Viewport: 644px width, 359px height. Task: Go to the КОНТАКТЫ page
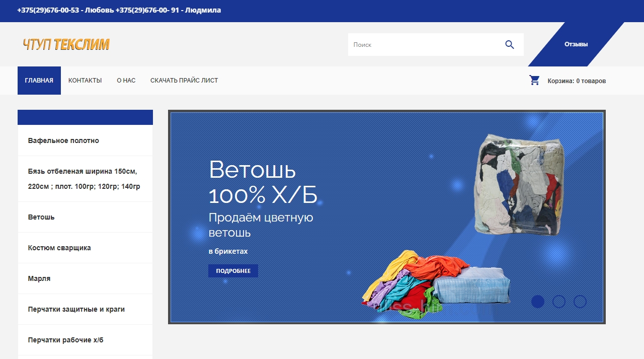(85, 81)
